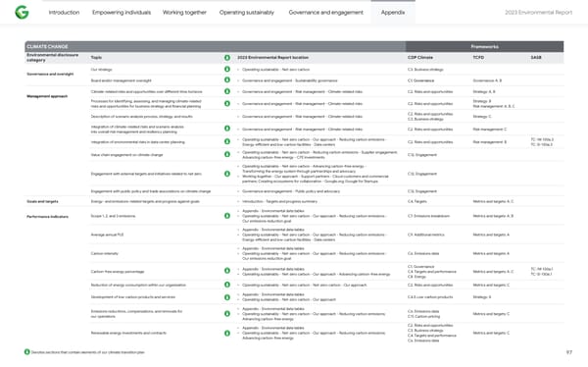Click green icon for Development of low-carbon products
The image size is (588, 367).
[x=227, y=297]
